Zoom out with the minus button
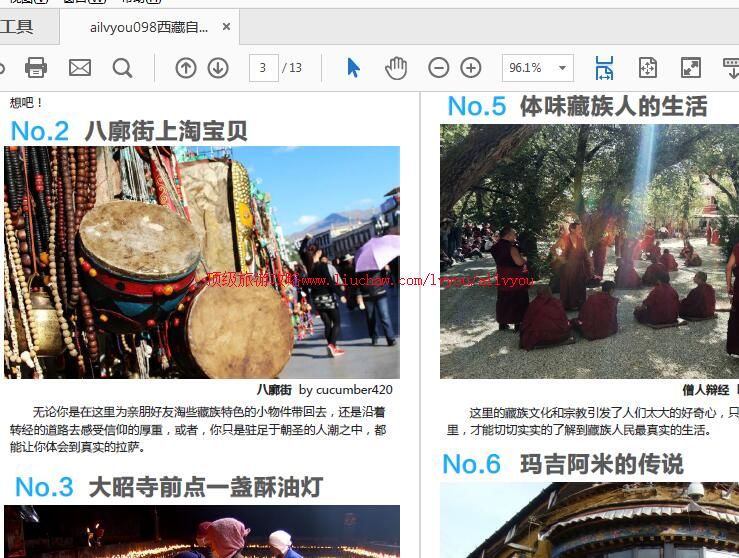 pyautogui.click(x=439, y=68)
